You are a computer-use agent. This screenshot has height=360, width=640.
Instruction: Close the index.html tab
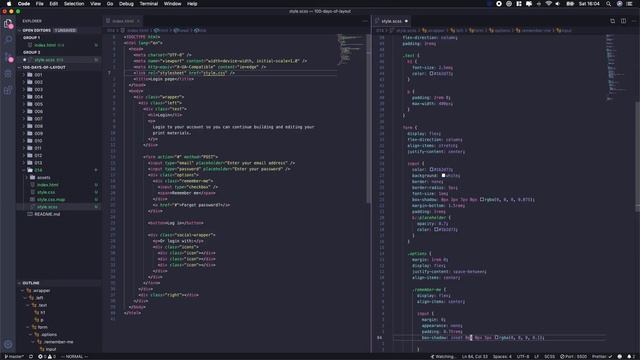138,21
